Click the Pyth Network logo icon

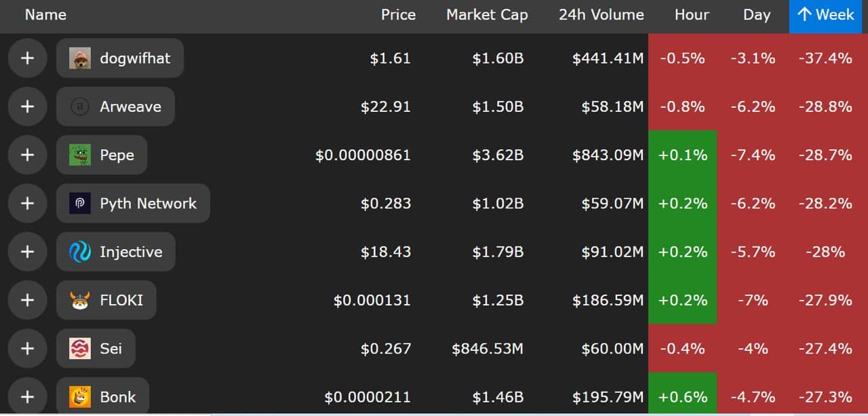click(x=80, y=204)
